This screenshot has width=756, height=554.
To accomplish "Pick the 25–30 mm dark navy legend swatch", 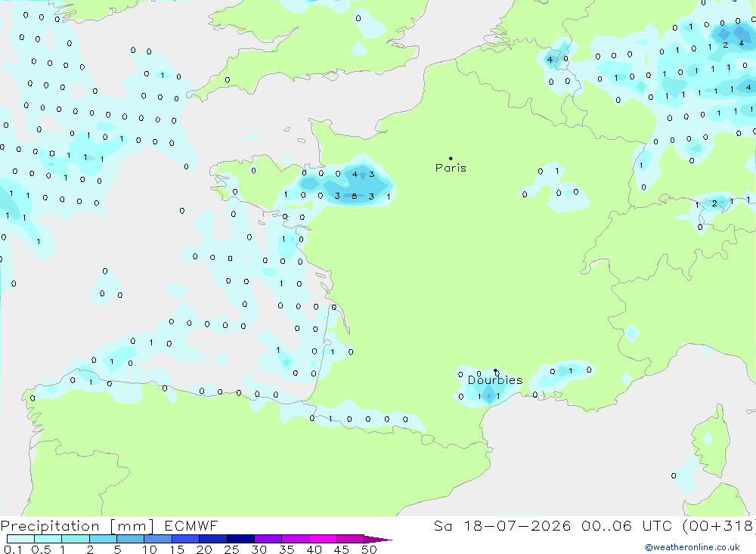I will (240, 539).
